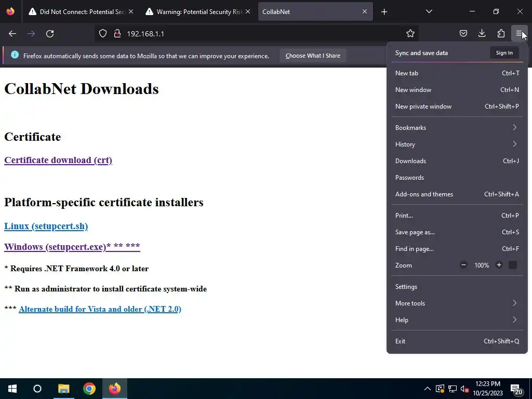This screenshot has width=532, height=399.
Task: Open Downloads from the menu
Action: pyautogui.click(x=457, y=161)
